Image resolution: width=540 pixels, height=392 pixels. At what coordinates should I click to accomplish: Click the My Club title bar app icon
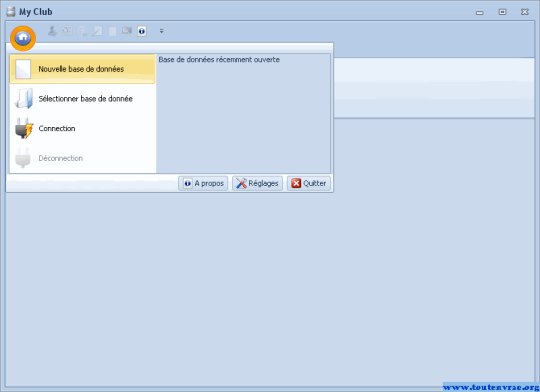pos(11,12)
